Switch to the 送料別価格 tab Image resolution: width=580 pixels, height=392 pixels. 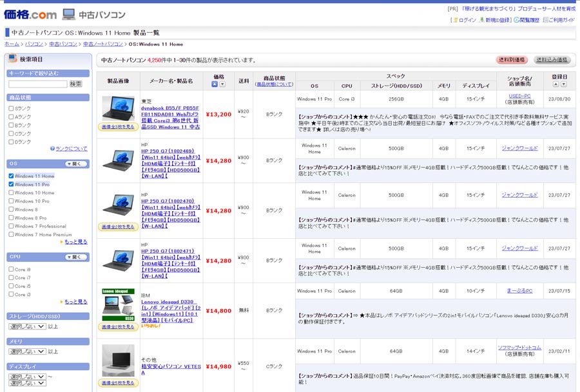[512, 60]
